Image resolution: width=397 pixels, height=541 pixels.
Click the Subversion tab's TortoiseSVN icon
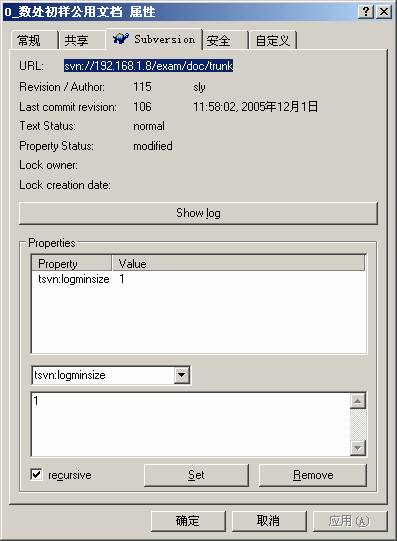coord(121,39)
